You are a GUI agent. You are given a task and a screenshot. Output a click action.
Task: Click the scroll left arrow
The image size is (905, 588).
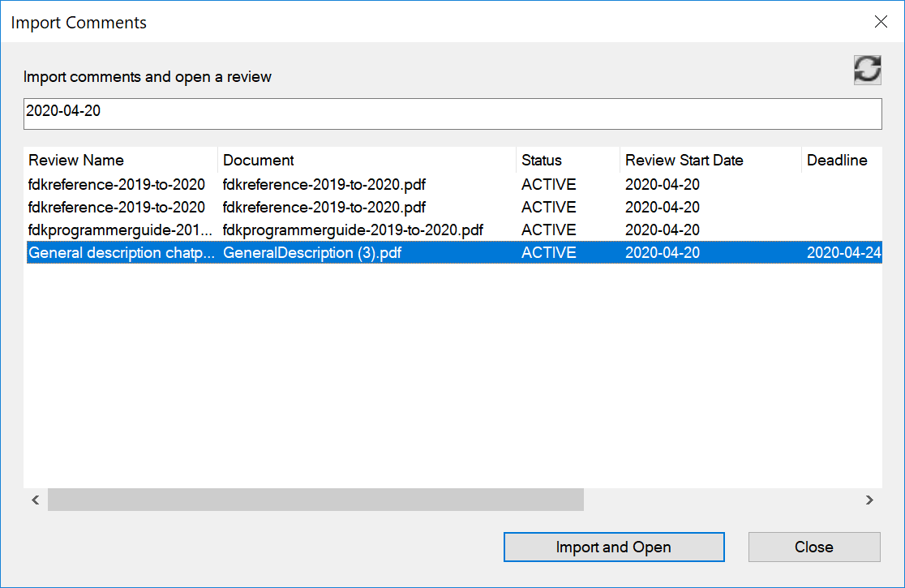[x=36, y=500]
